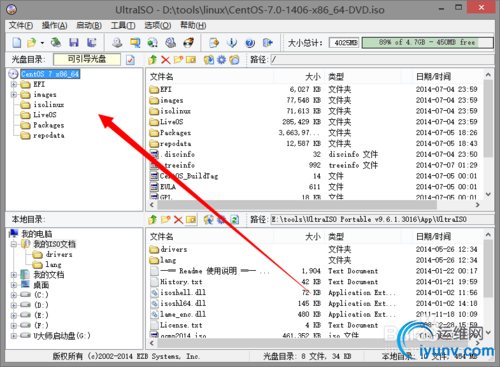This screenshot has height=367, width=500.
Task: Open the 工具(T) menu
Action: coord(123,25)
